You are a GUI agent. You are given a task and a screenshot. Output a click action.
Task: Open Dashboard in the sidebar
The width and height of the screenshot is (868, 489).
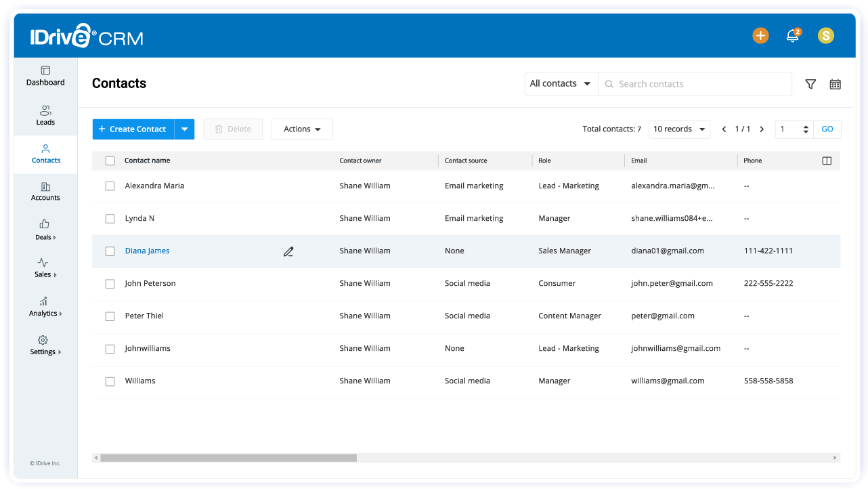[45, 76]
